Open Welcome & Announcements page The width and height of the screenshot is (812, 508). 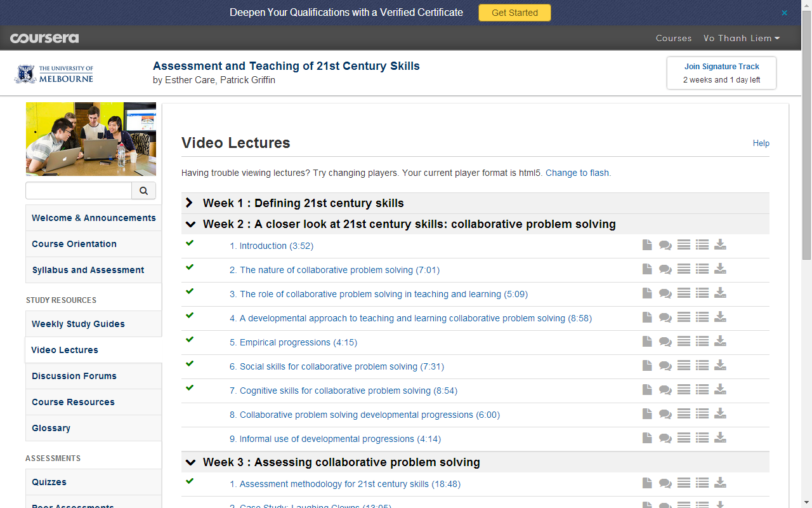coord(94,218)
